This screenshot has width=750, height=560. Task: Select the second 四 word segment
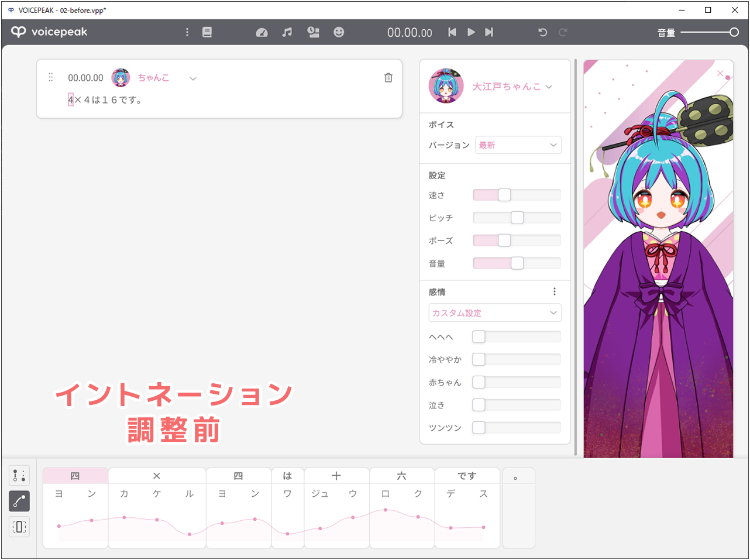[x=239, y=476]
